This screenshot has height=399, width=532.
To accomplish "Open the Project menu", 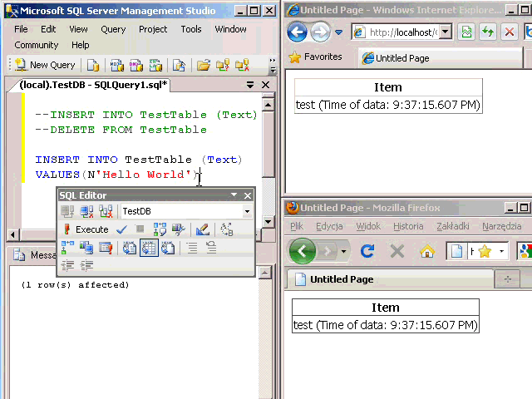I will point(153,29).
